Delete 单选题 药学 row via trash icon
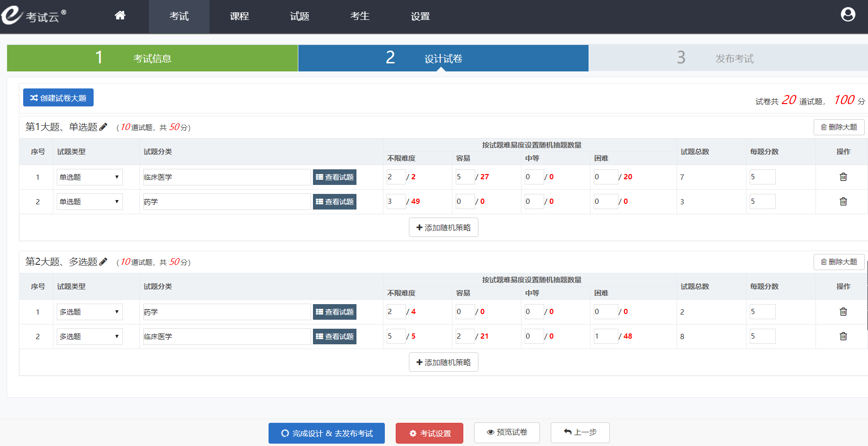Screen dimensions: 868x446 843,201
